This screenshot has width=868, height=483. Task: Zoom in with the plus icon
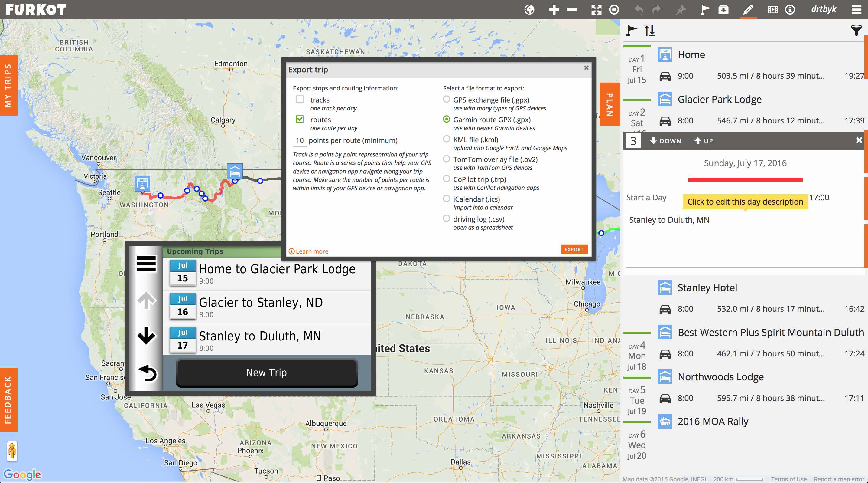[554, 10]
